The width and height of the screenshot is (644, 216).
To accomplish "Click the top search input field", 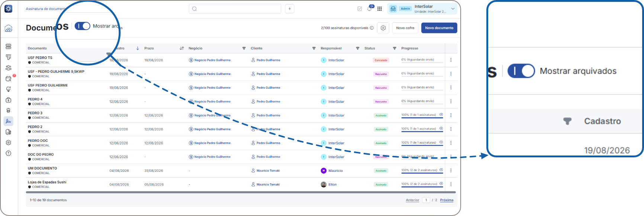I will tap(235, 9).
